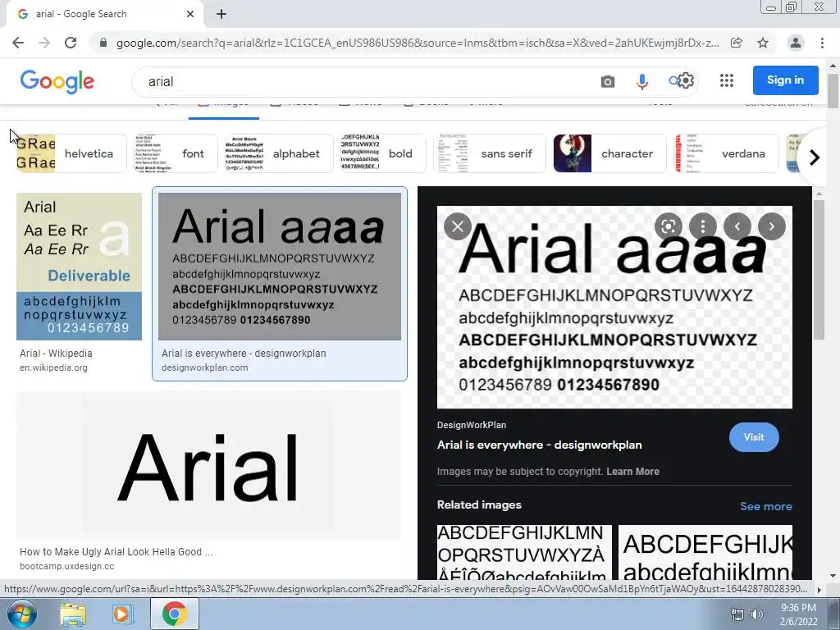Select the bold suggestion chip

point(383,153)
